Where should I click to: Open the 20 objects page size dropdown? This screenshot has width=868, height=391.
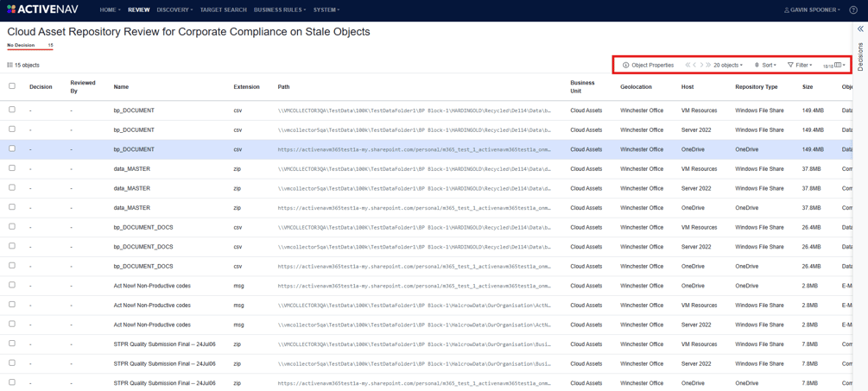tap(728, 66)
